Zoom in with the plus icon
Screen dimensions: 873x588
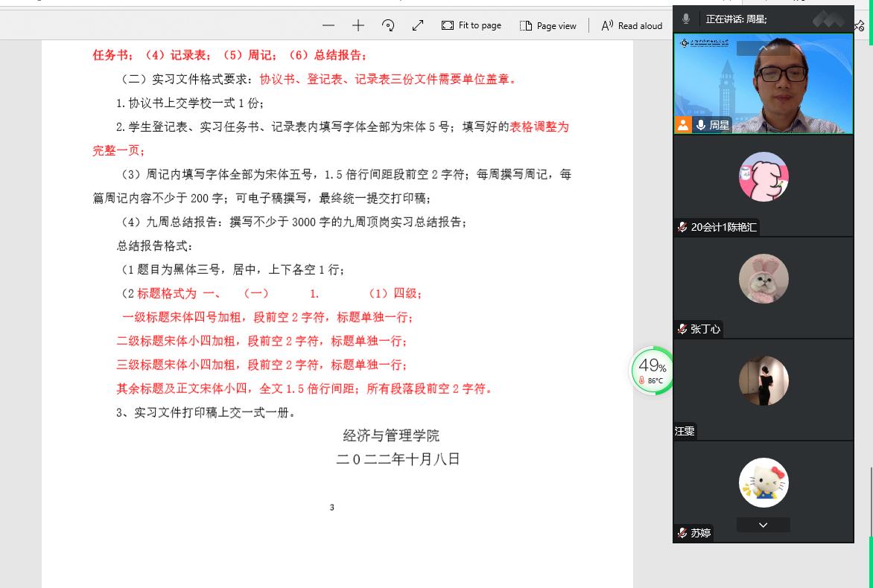click(x=358, y=25)
